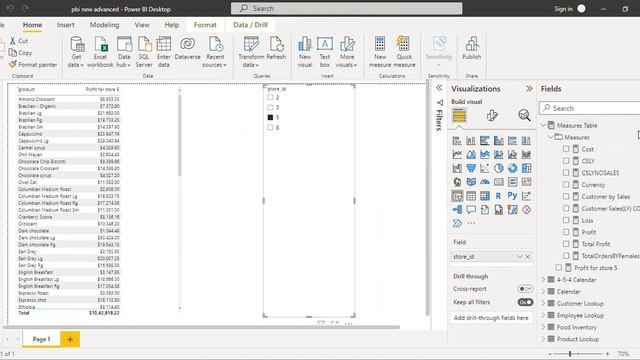Tick the Profit measure checkbox
Image resolution: width=640 pixels, height=360 pixels.
pyautogui.click(x=566, y=232)
